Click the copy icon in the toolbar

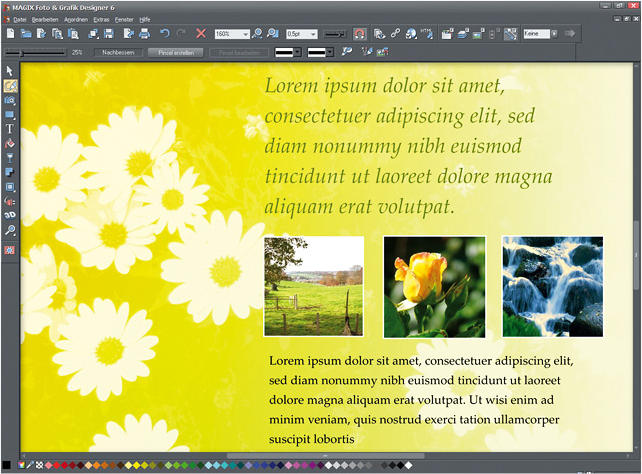coord(57,34)
